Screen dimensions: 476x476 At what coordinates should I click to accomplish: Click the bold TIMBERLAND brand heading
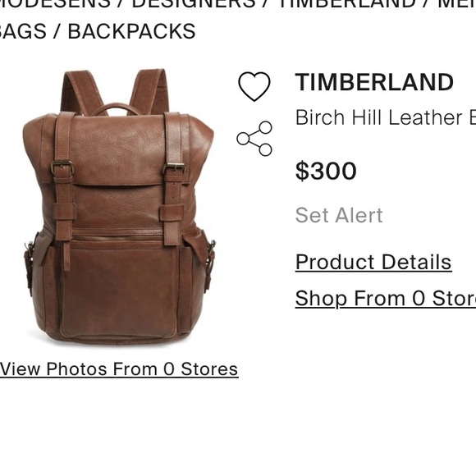(x=374, y=82)
